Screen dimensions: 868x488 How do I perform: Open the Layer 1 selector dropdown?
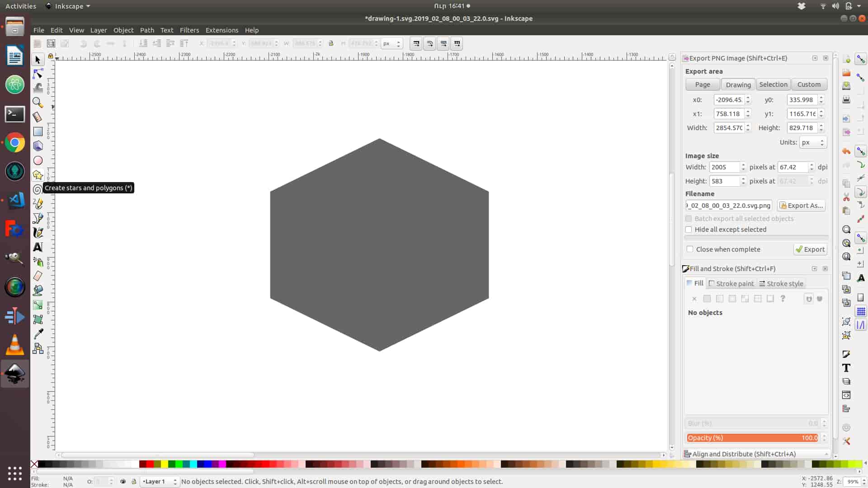pyautogui.click(x=160, y=482)
